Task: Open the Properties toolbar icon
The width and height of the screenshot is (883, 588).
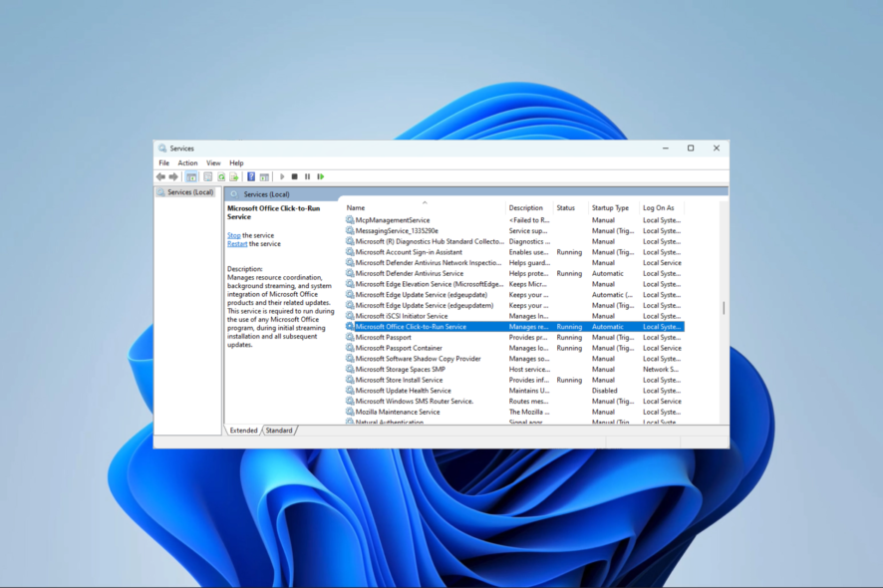Action: pos(207,176)
